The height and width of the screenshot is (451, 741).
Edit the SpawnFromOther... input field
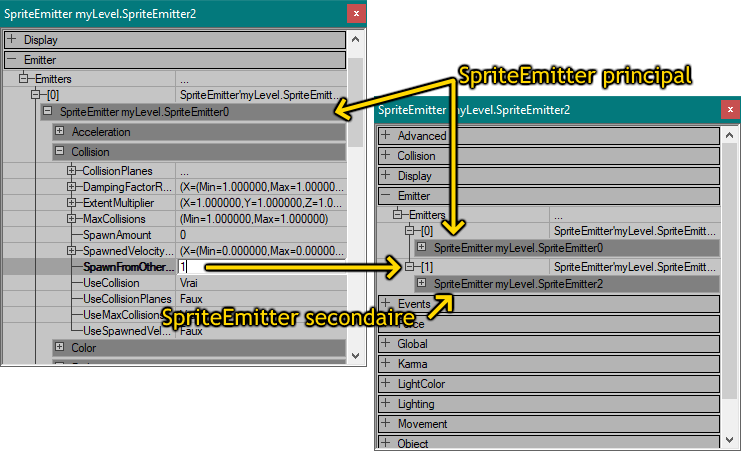click(261, 267)
